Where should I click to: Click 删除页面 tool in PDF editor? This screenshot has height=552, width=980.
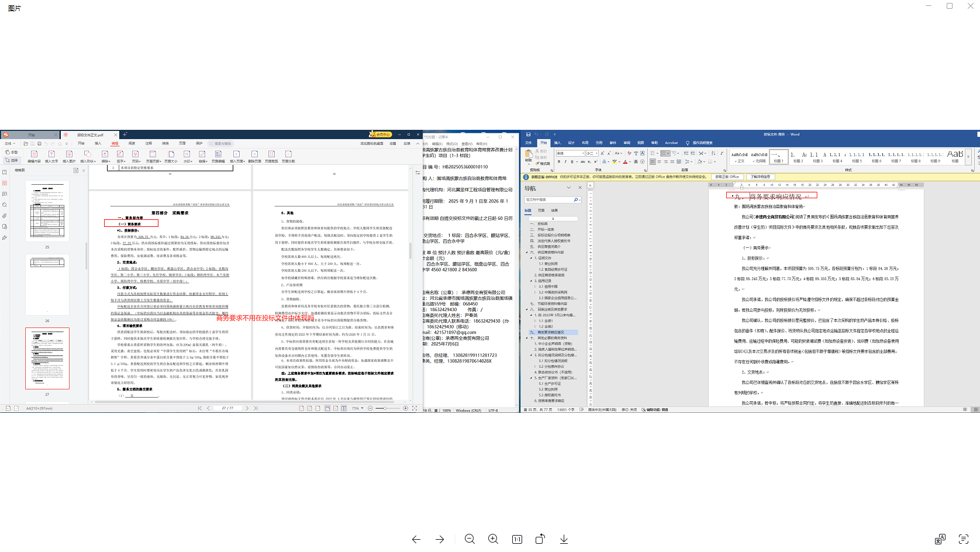(x=254, y=157)
